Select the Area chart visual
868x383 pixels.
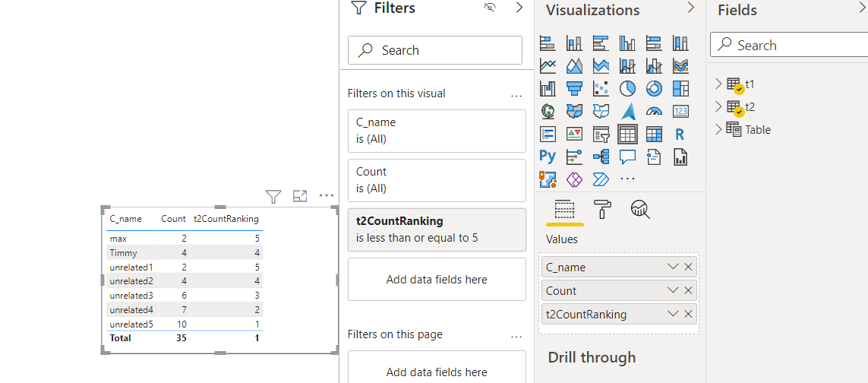[x=574, y=66]
